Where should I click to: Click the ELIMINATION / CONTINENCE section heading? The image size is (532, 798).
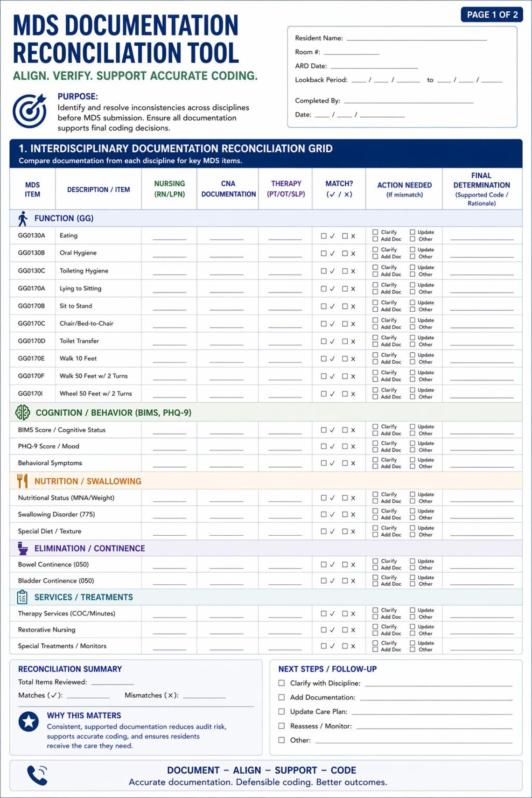click(90, 548)
